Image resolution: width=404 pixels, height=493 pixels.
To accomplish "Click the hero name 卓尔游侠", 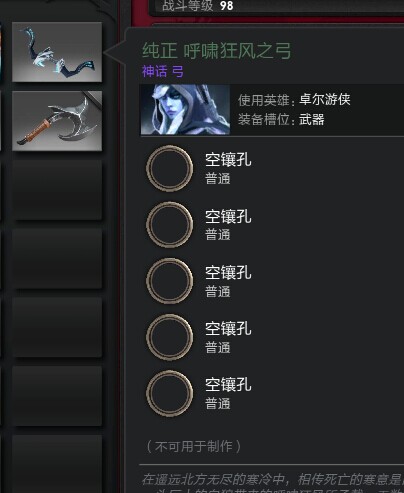I will [325, 99].
